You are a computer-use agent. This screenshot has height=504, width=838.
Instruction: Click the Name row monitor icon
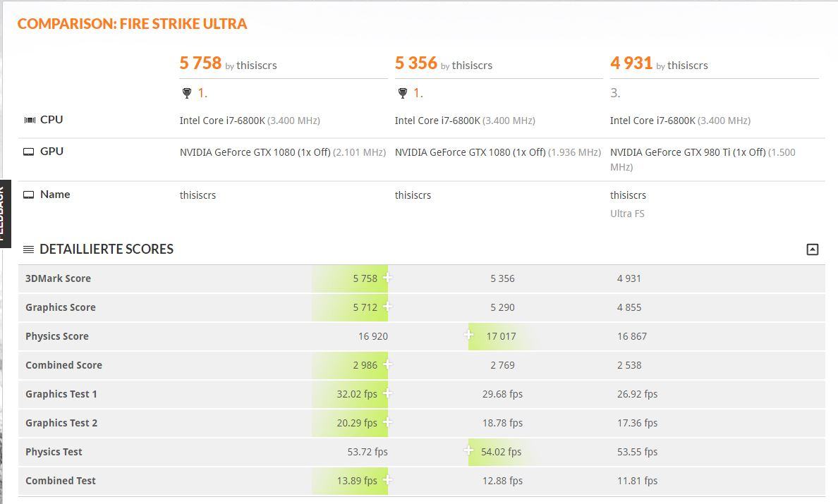(29, 195)
